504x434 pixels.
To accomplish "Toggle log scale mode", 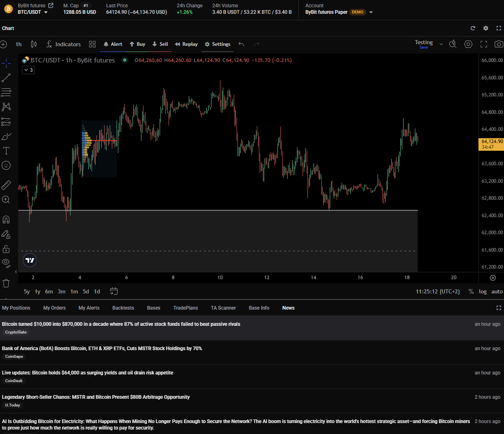I will pos(483,291).
